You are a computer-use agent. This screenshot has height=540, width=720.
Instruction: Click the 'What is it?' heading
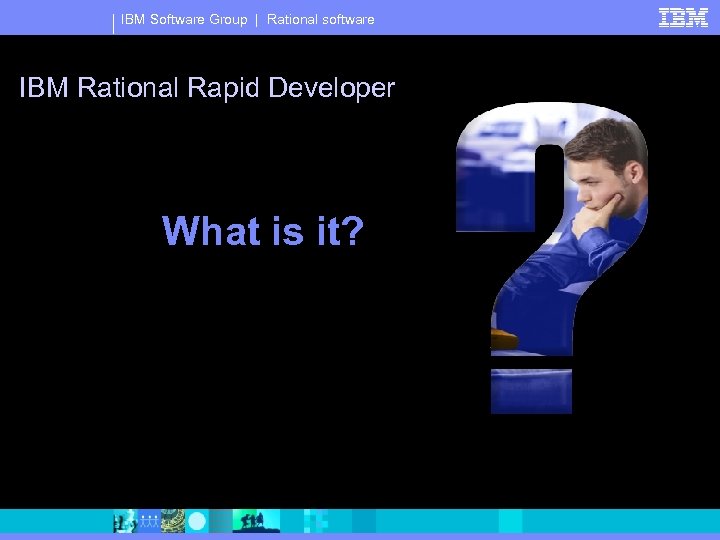click(263, 230)
